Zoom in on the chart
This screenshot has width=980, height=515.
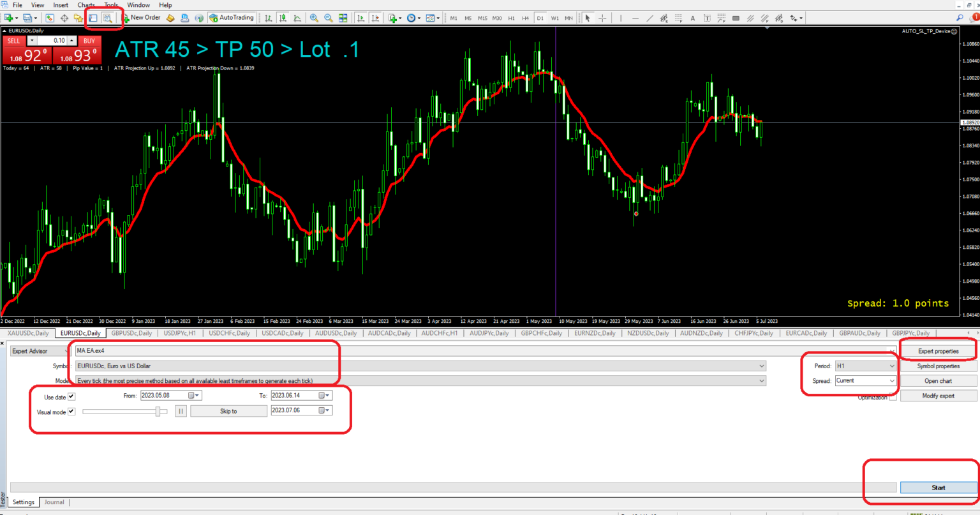[314, 18]
